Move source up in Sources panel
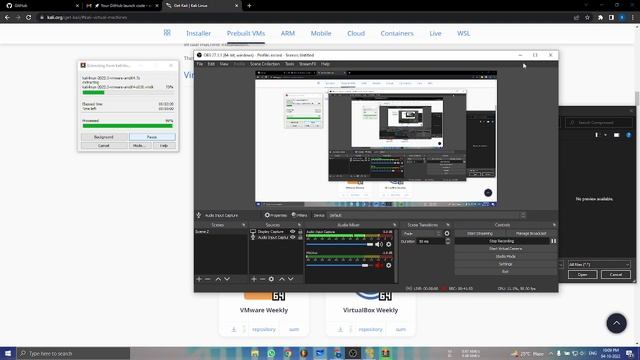This screenshot has width=640, height=360. [282, 279]
